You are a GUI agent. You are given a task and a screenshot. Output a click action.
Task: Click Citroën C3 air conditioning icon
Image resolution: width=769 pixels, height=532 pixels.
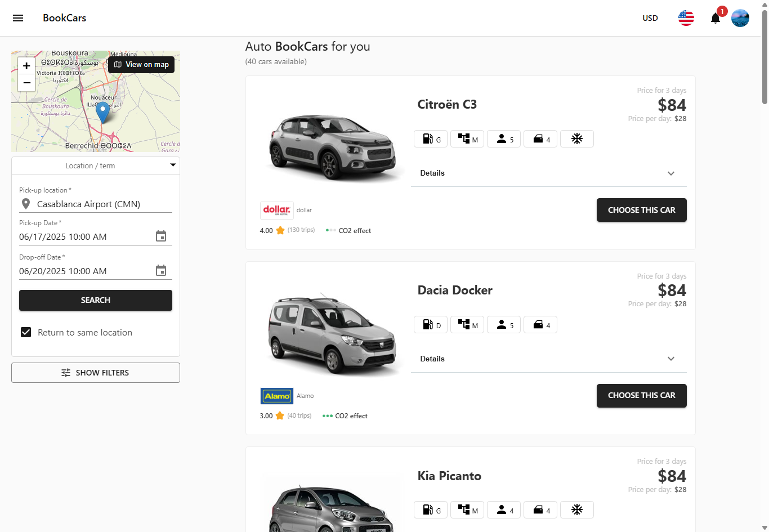pos(577,139)
